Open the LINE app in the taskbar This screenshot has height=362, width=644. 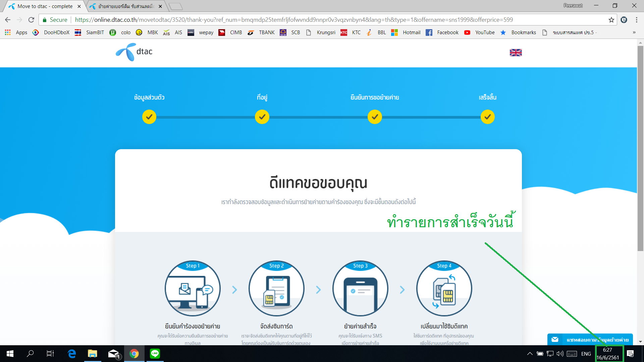point(155,353)
